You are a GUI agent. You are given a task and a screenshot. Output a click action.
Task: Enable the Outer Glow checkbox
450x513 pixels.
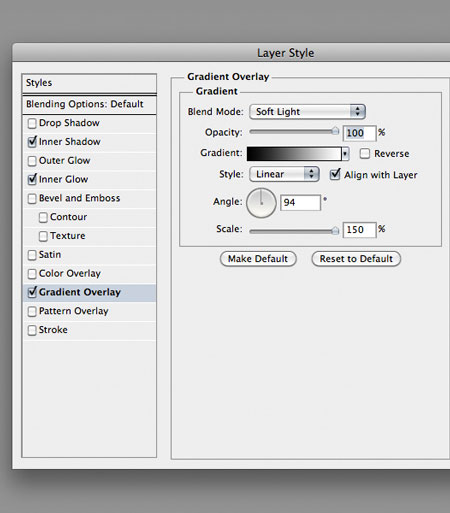tap(32, 161)
